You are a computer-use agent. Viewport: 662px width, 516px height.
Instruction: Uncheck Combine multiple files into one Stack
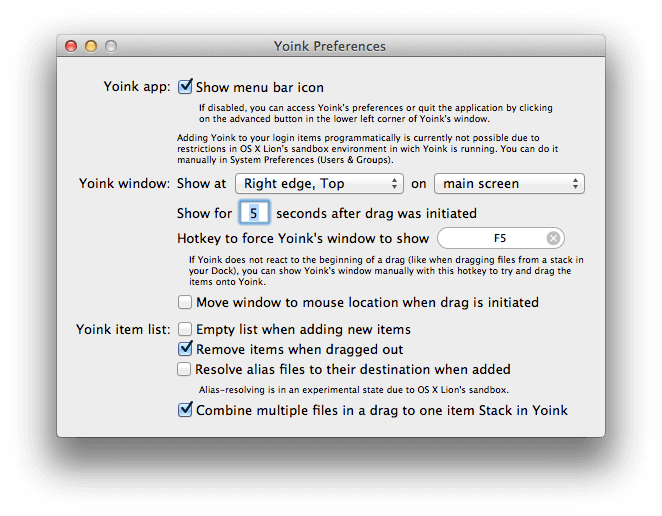point(185,410)
